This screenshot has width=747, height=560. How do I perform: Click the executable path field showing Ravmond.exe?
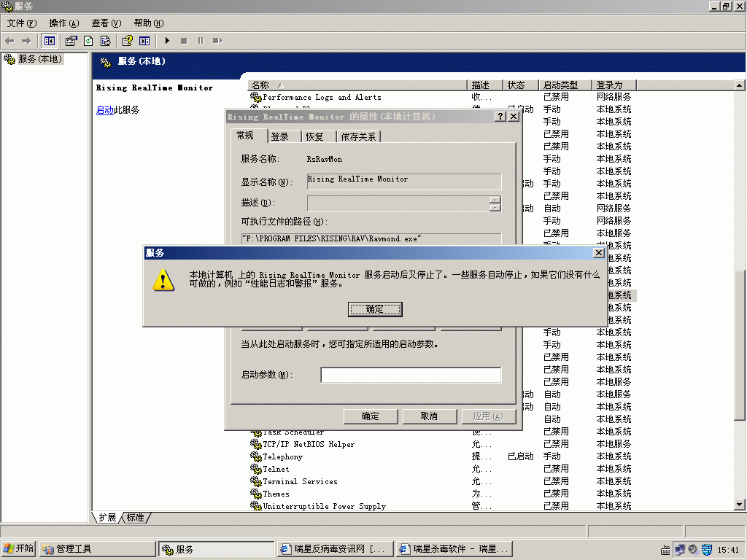coord(371,238)
